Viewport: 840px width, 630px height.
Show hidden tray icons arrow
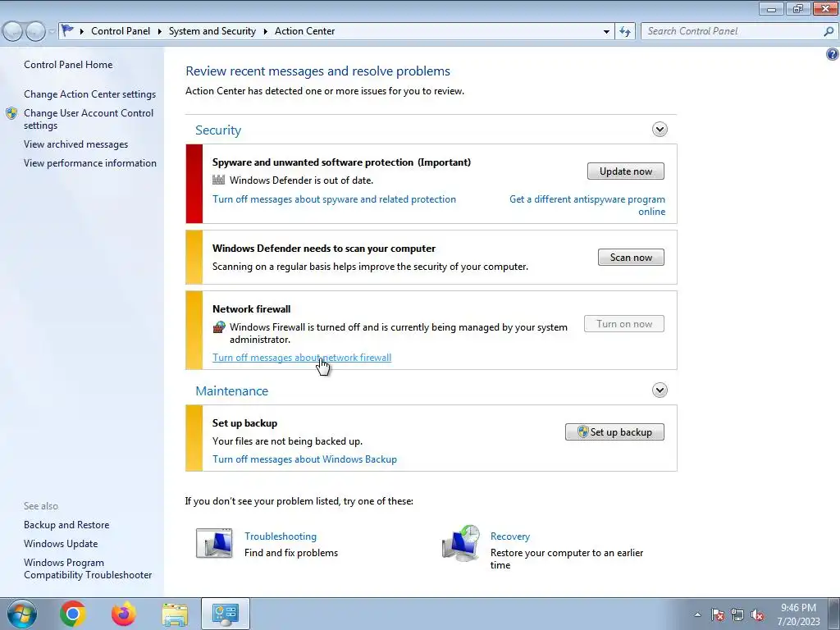[x=697, y=615]
